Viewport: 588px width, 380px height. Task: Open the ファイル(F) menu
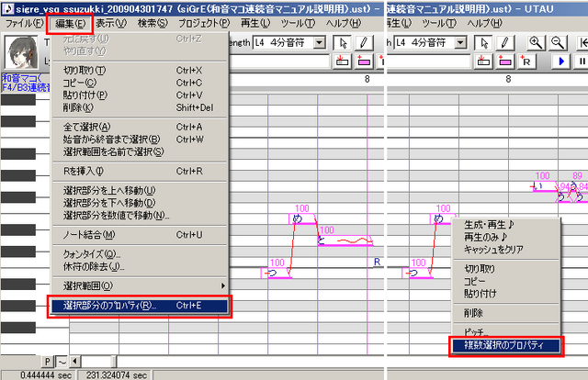(x=25, y=24)
